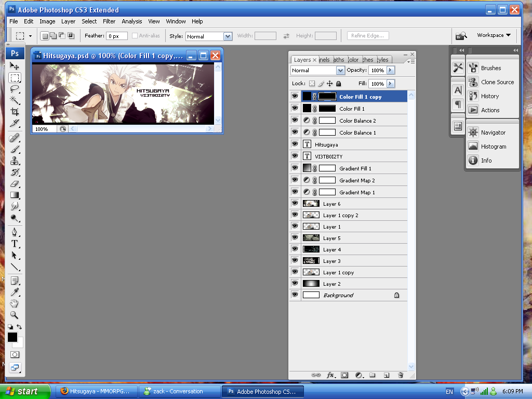Select the Zoom tool

click(x=15, y=315)
